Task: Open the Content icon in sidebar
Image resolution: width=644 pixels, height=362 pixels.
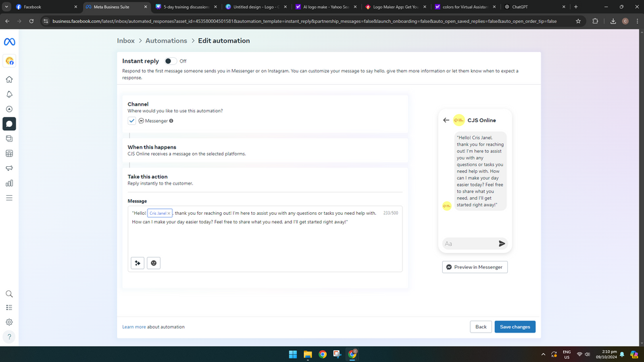Action: pyautogui.click(x=9, y=139)
